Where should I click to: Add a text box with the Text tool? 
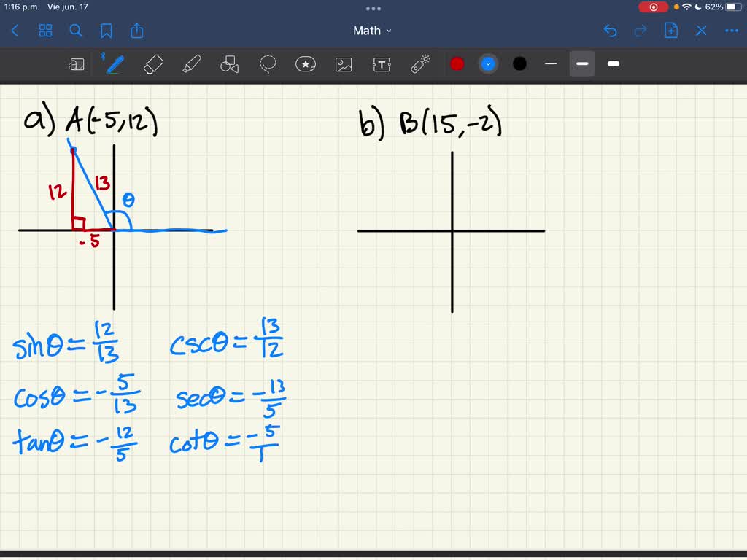coord(382,64)
